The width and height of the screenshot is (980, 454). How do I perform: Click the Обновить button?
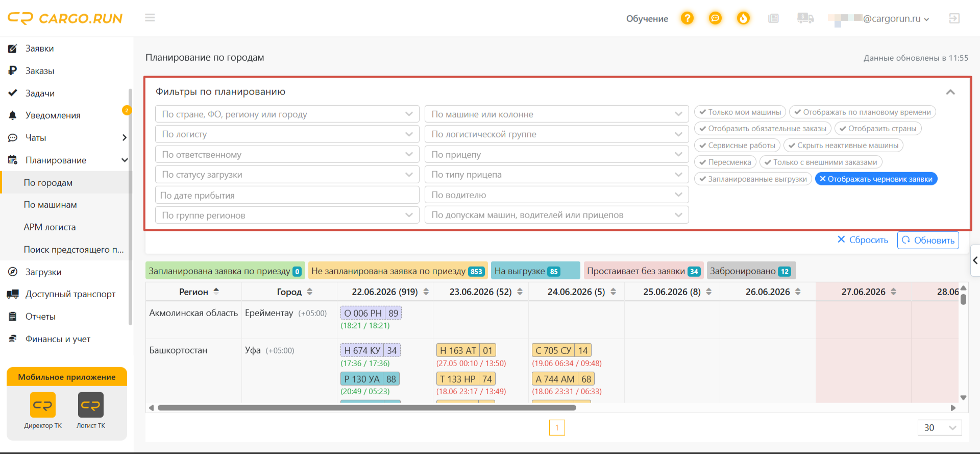pyautogui.click(x=928, y=241)
